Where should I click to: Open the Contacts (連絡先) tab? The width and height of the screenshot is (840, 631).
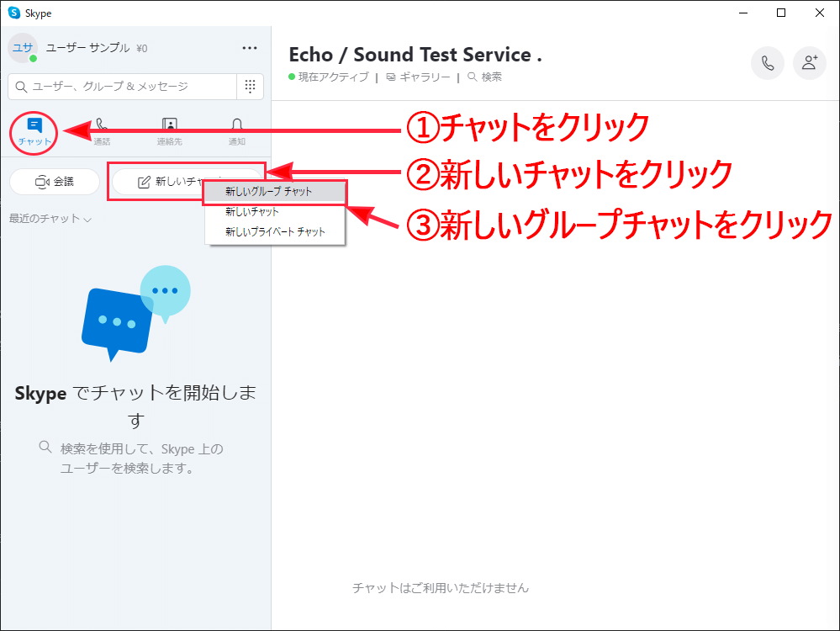point(169,131)
